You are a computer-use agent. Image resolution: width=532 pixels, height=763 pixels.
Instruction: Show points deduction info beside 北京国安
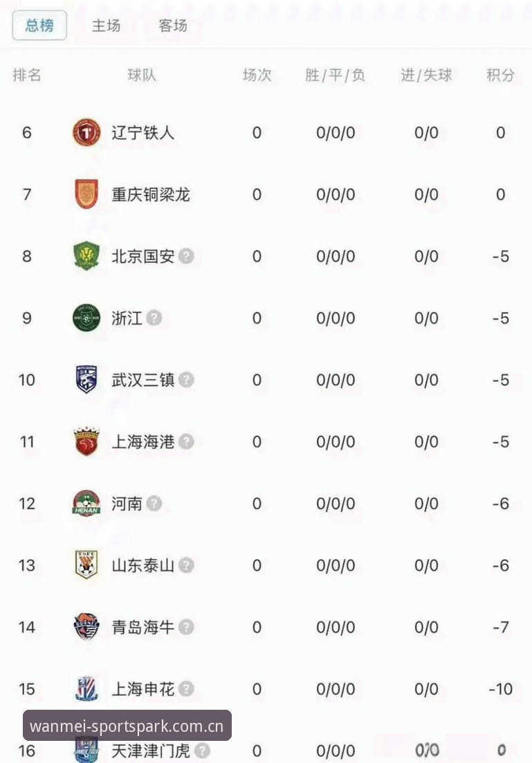(186, 256)
